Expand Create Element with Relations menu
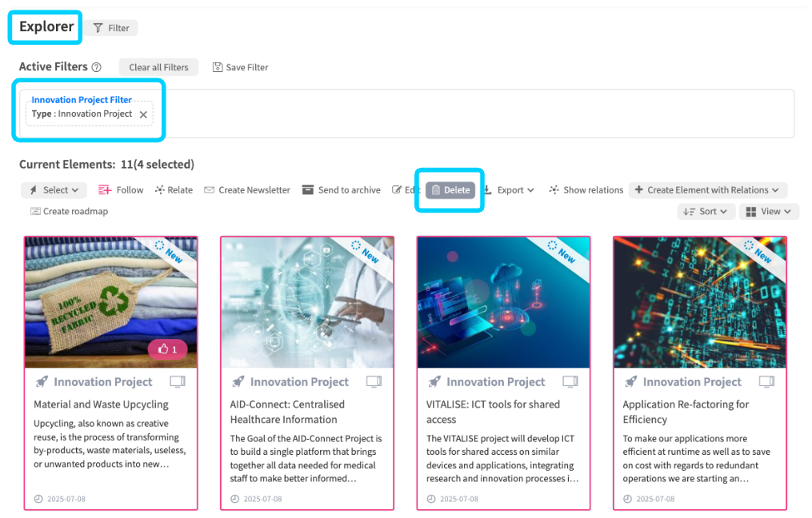This screenshot has width=812, height=518. point(707,190)
